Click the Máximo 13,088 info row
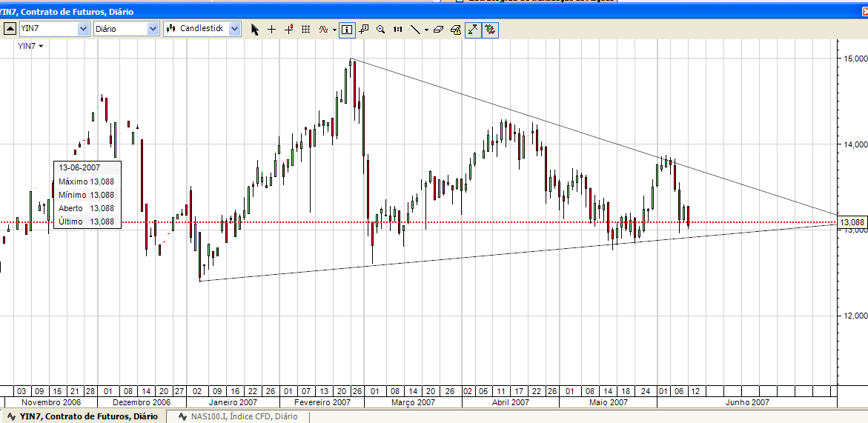868x423 pixels. pyautogui.click(x=87, y=181)
